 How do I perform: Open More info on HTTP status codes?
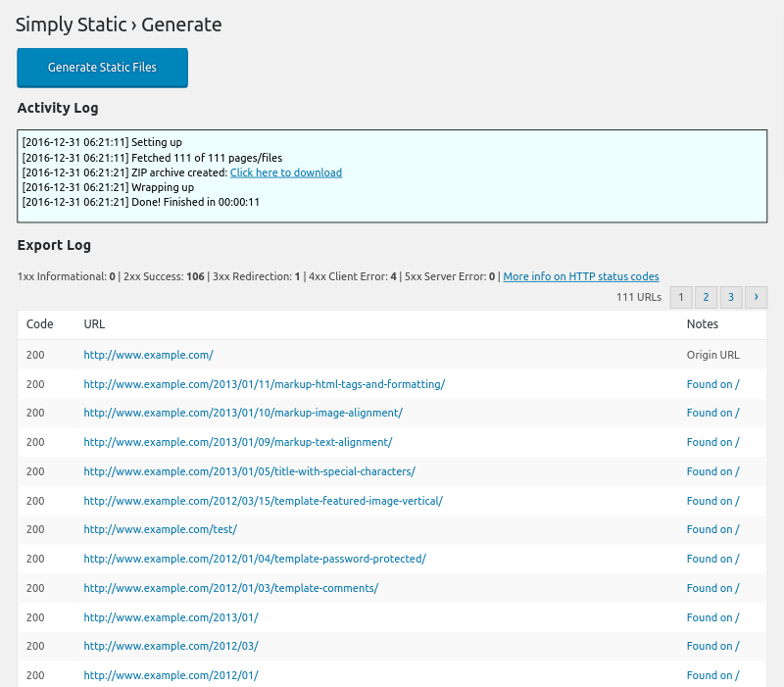[580, 276]
